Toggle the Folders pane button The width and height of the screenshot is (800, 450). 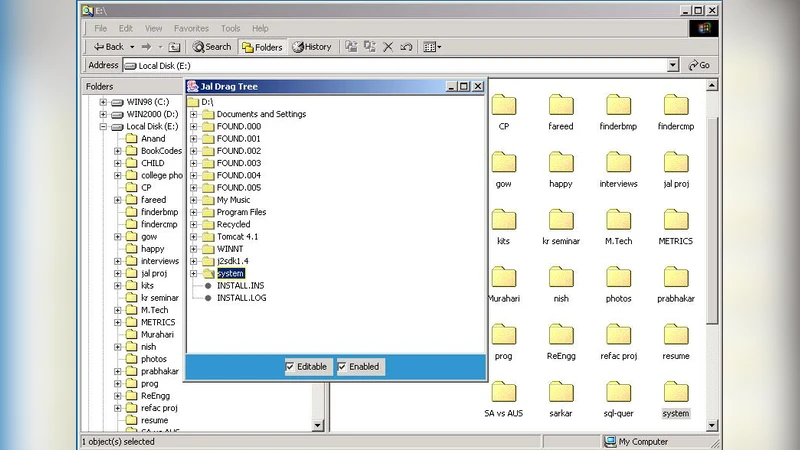262,47
